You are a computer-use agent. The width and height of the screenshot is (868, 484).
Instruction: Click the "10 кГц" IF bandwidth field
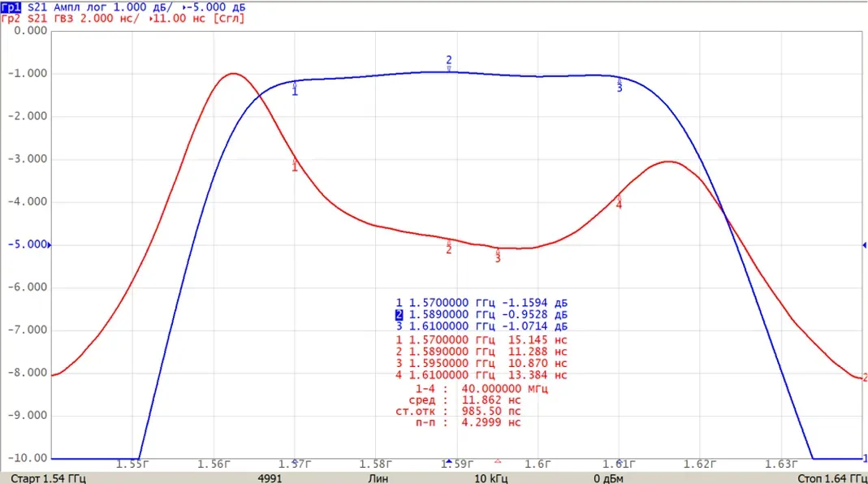point(491,478)
